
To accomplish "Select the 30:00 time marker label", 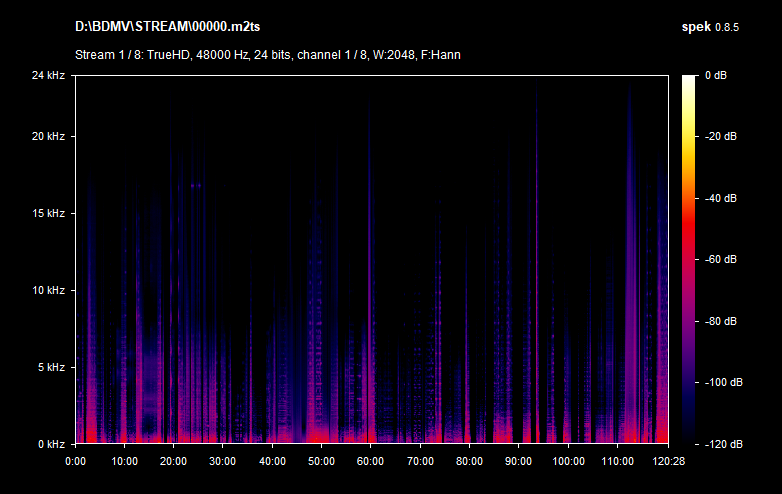I will click(223, 461).
